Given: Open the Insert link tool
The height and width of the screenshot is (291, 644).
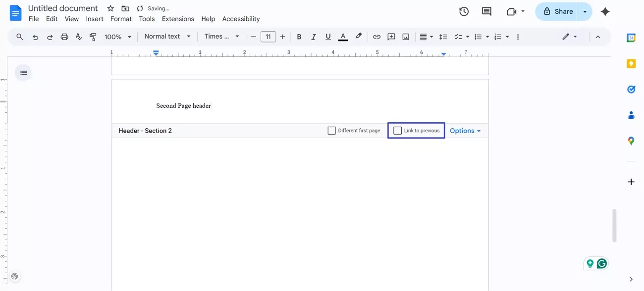Looking at the screenshot, I should pyautogui.click(x=376, y=36).
